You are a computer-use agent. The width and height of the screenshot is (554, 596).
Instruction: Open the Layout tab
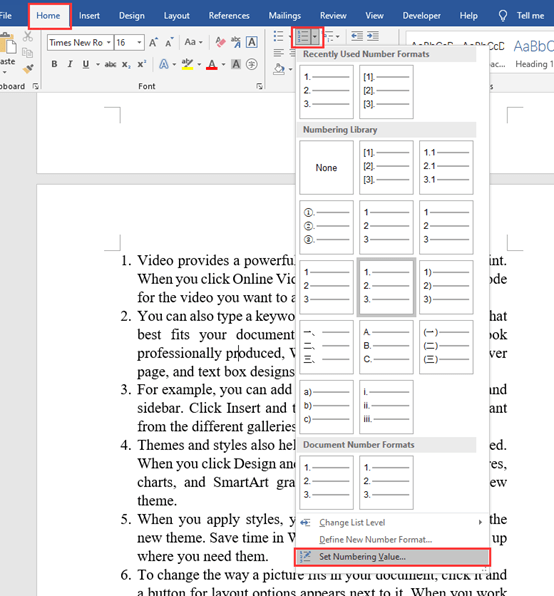pos(177,16)
